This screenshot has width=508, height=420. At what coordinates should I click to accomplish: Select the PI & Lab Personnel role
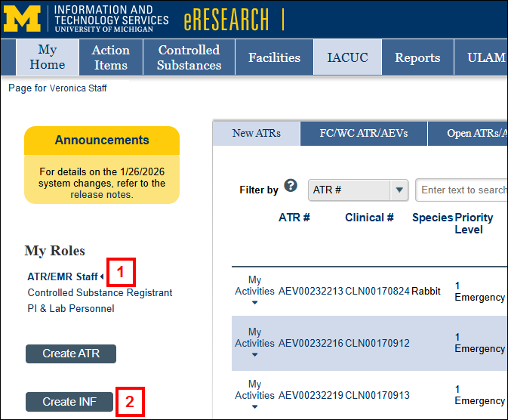[71, 308]
